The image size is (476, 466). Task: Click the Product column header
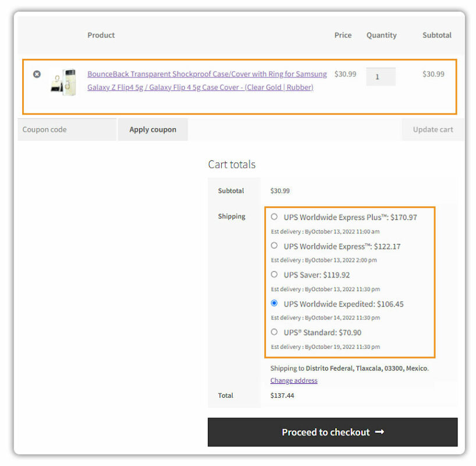[x=101, y=36]
